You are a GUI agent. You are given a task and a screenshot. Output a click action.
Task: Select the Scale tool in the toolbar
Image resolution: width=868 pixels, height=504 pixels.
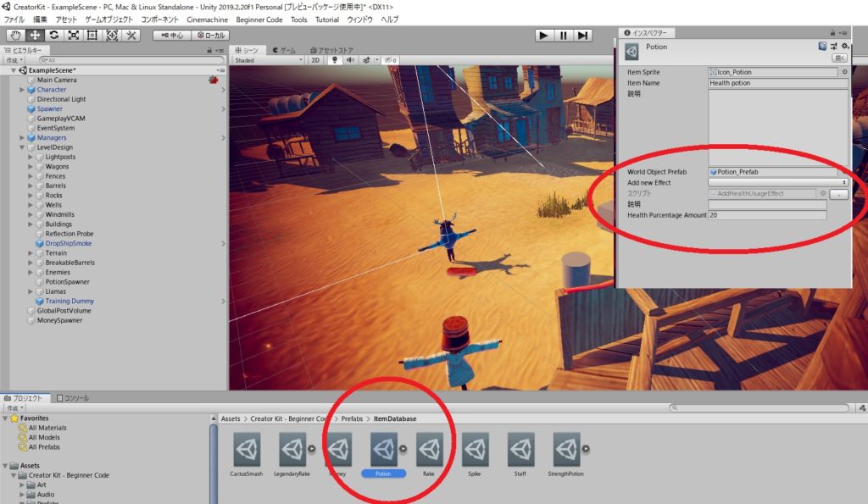(73, 36)
